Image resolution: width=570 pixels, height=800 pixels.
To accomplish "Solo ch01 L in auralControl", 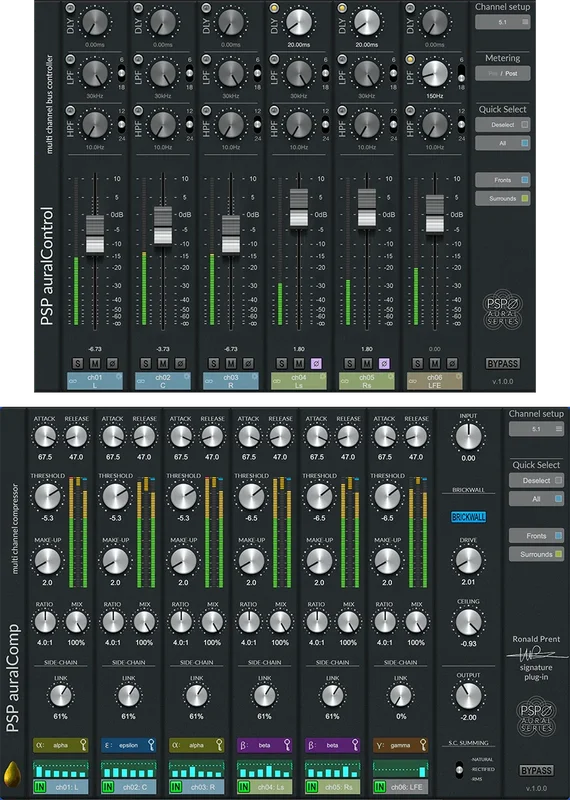I will click(78, 363).
